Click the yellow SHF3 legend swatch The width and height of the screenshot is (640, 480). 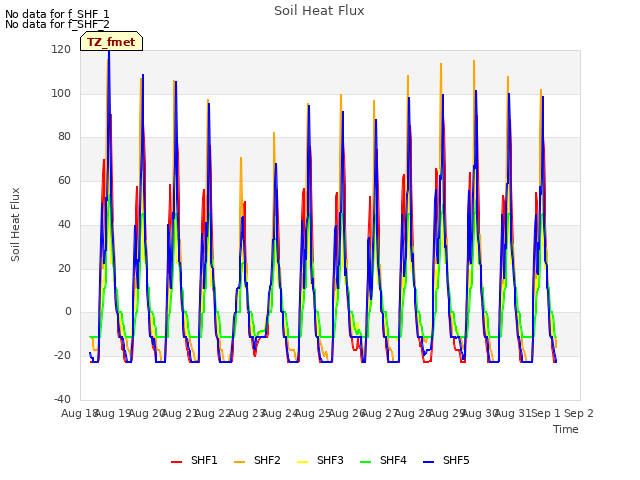click(302, 462)
